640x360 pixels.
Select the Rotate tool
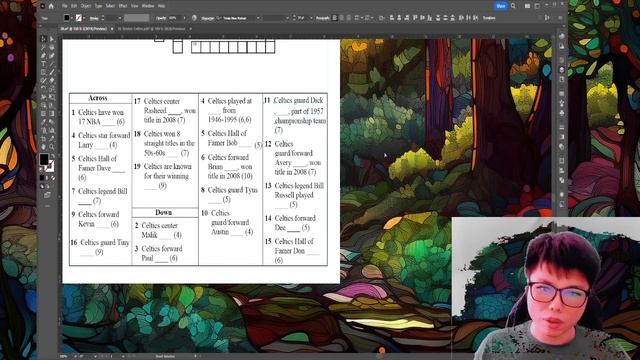(x=44, y=89)
